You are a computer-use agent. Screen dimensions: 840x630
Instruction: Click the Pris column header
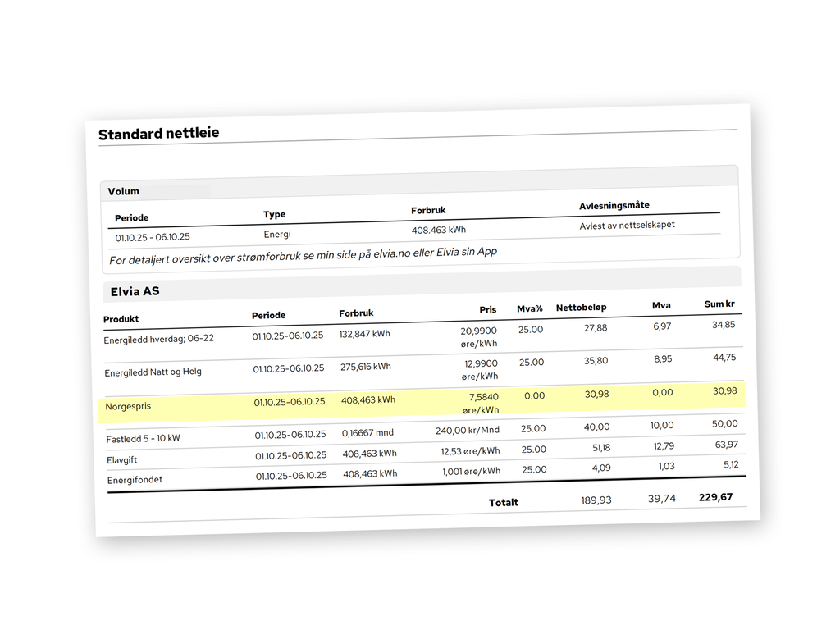coord(488,310)
